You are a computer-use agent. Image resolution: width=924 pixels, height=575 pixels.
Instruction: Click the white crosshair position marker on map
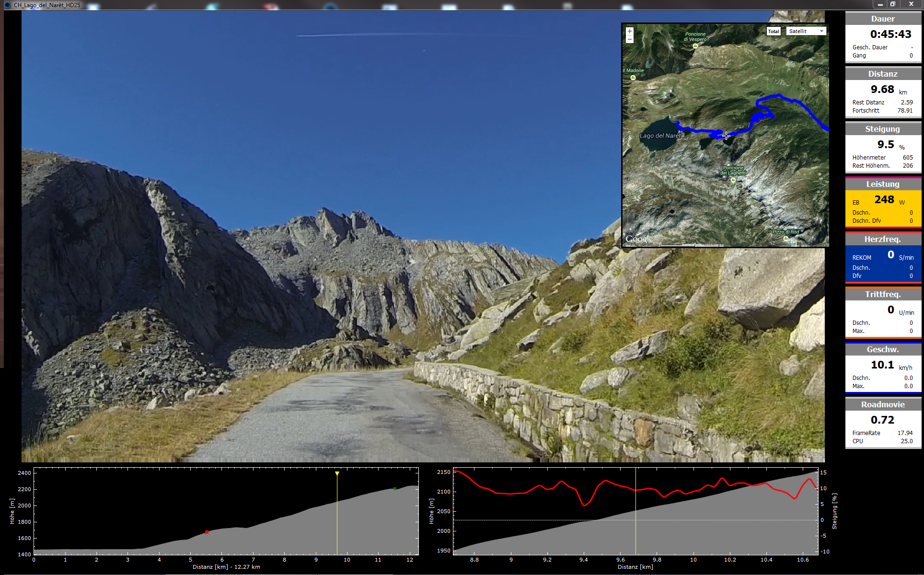click(726, 136)
